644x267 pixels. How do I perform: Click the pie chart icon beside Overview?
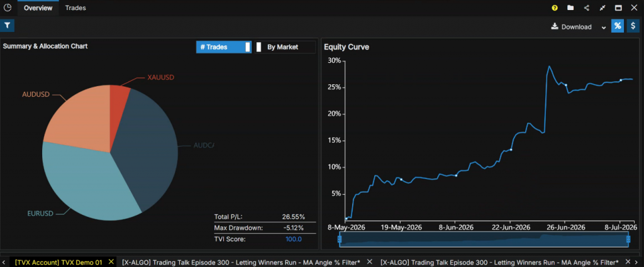8,8
